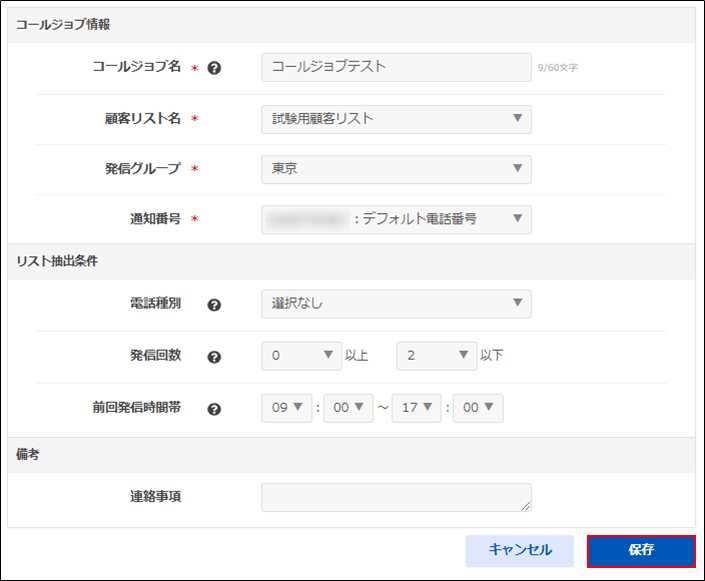Click the リスト抽出条件 section header
This screenshot has width=705, height=581.
[x=55, y=261]
